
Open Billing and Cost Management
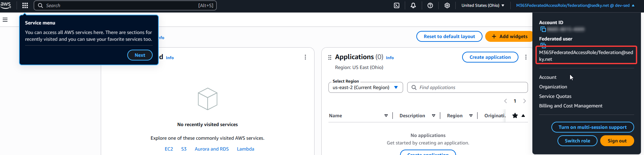(x=571, y=106)
